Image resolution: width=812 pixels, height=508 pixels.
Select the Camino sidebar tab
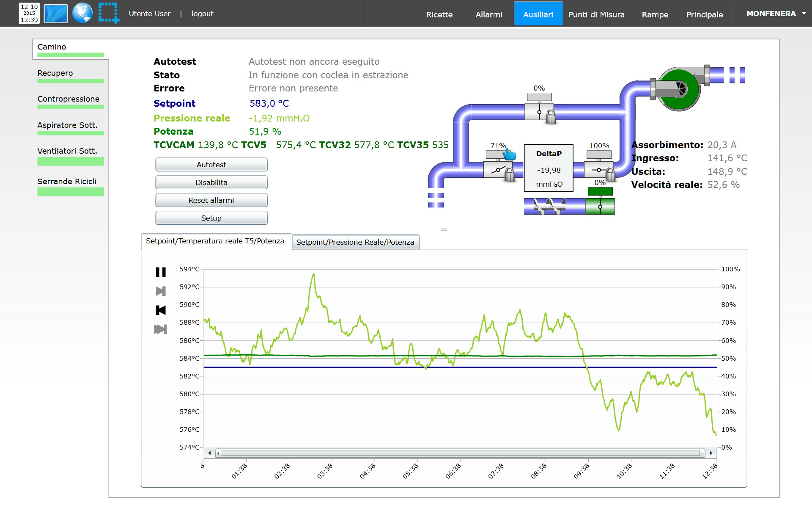click(x=71, y=49)
